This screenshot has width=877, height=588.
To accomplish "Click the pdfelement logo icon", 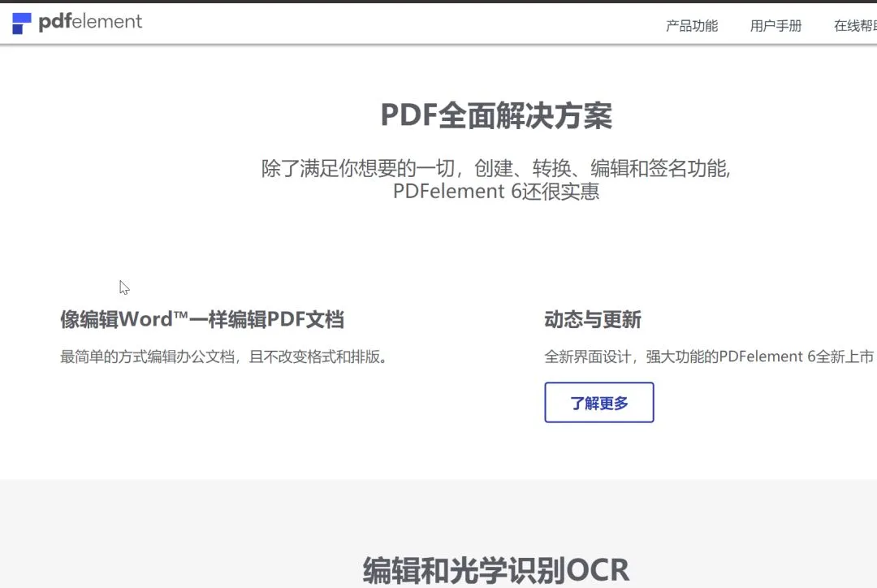I will pos(22,24).
